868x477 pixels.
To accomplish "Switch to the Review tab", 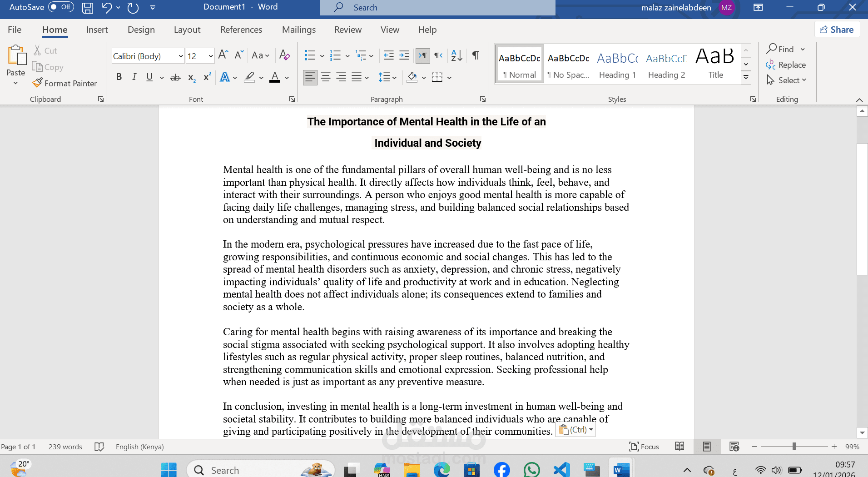I will [348, 30].
